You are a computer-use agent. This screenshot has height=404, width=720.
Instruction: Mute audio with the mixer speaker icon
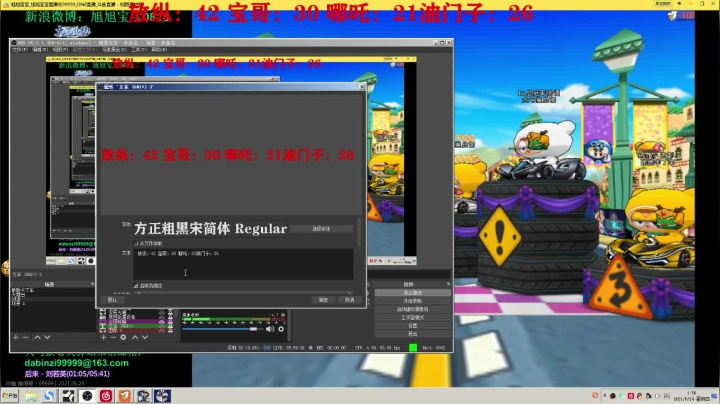[x=270, y=329]
